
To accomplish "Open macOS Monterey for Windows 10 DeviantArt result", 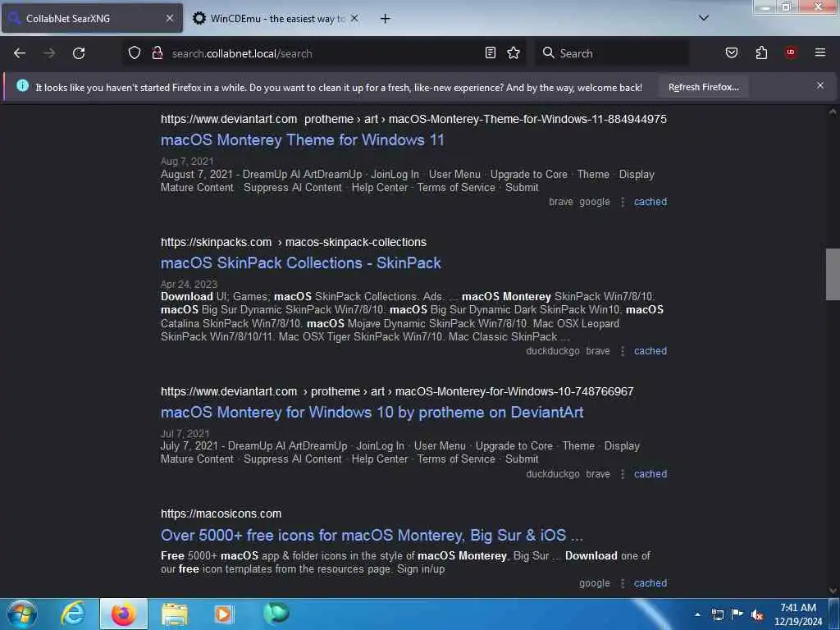I will pos(372,412).
